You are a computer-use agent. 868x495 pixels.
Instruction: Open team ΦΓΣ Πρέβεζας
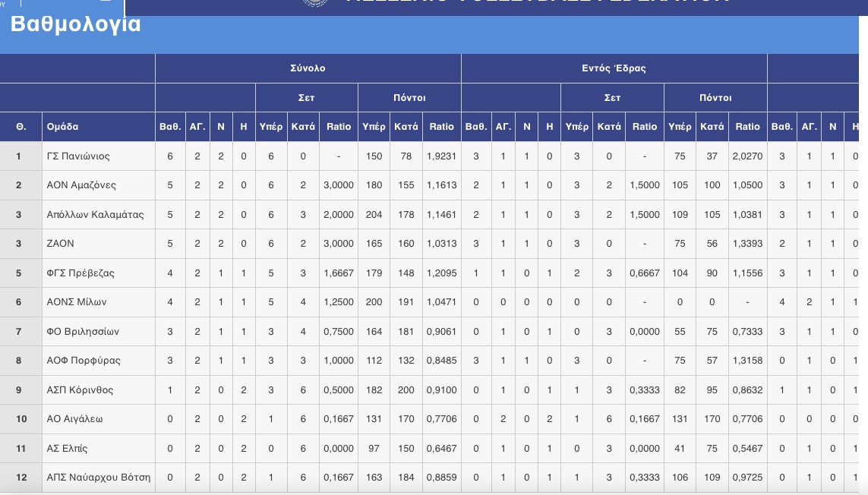coord(80,273)
